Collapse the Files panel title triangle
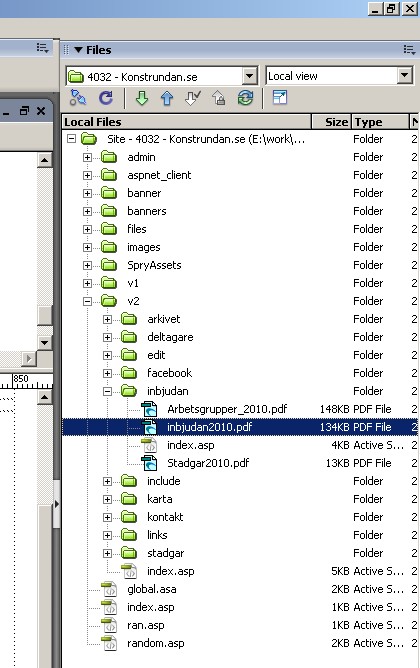The image size is (420, 668). coord(78,50)
